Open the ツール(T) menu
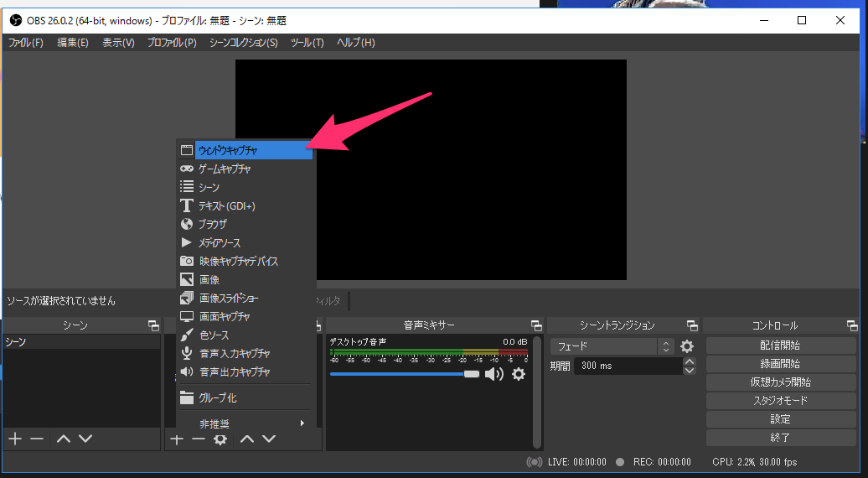 pyautogui.click(x=307, y=43)
